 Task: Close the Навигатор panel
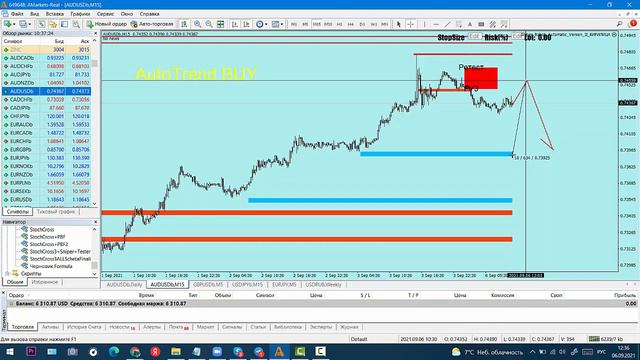point(96,222)
